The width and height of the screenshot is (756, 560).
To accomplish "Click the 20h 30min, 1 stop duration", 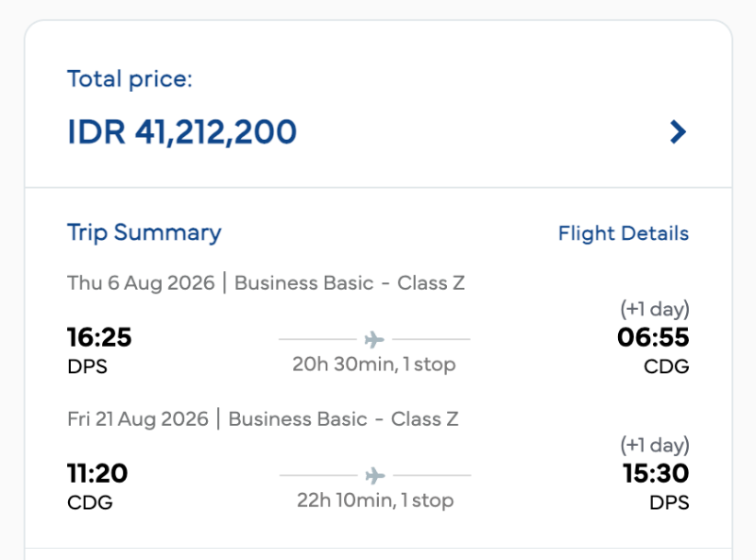I will (x=374, y=365).
